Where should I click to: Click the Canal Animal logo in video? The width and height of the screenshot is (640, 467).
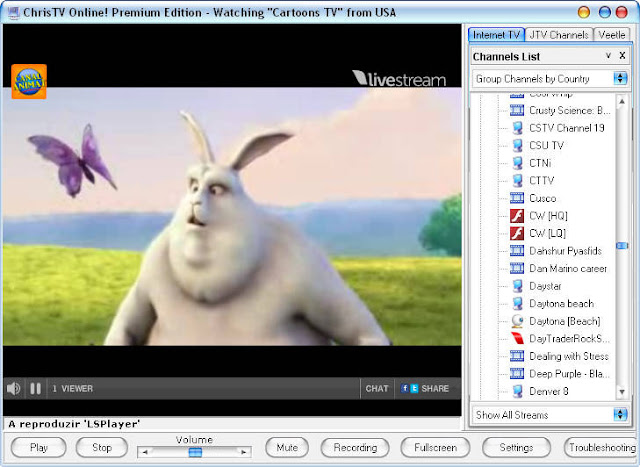click(x=29, y=81)
